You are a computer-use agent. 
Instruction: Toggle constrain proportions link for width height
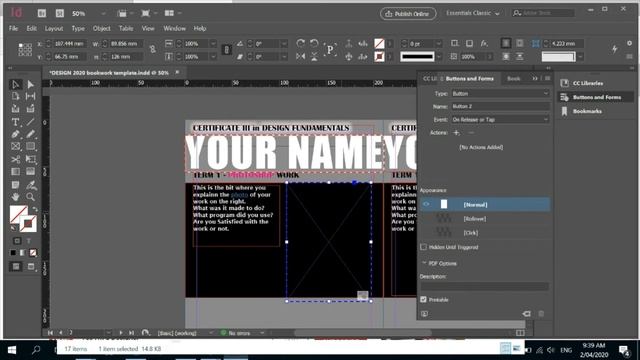point(153,49)
